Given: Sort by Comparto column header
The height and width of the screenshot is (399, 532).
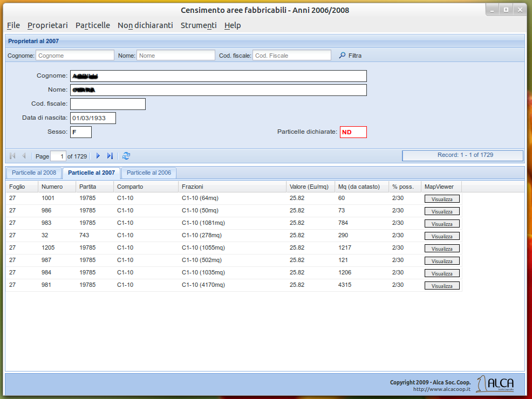Looking at the screenshot, I should tap(146, 187).
